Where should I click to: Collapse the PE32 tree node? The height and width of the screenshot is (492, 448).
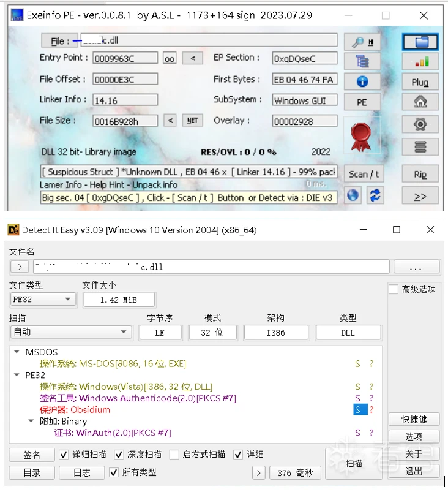pos(17,375)
